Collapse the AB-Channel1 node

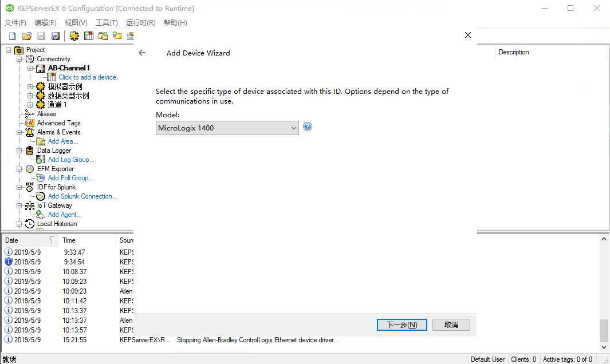point(30,69)
